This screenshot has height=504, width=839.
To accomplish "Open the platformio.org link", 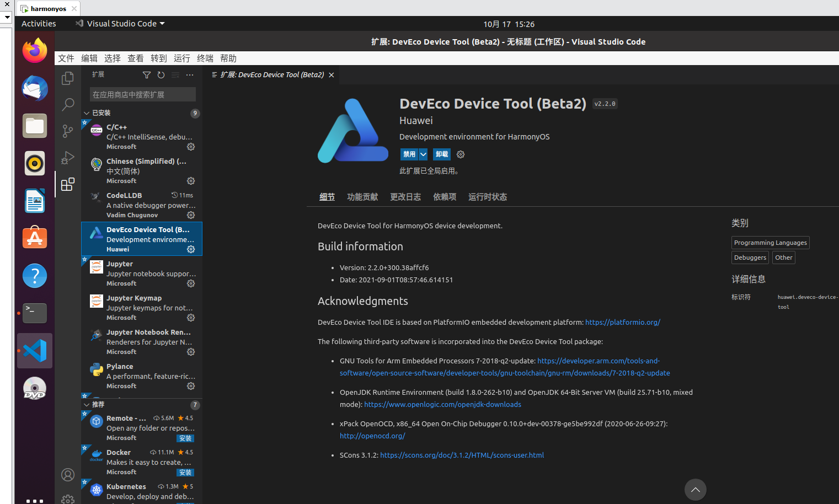I will (622, 323).
